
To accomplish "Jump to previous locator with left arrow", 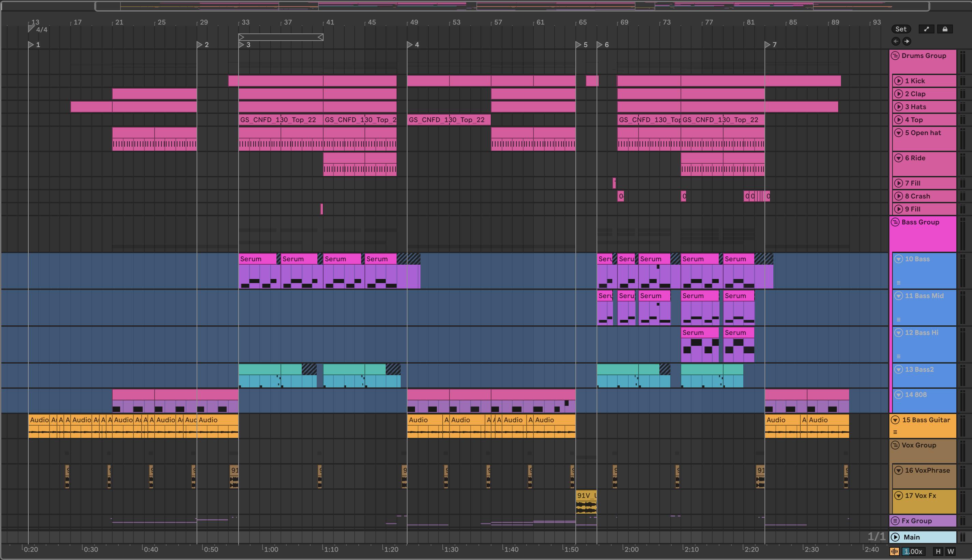I will click(x=896, y=41).
